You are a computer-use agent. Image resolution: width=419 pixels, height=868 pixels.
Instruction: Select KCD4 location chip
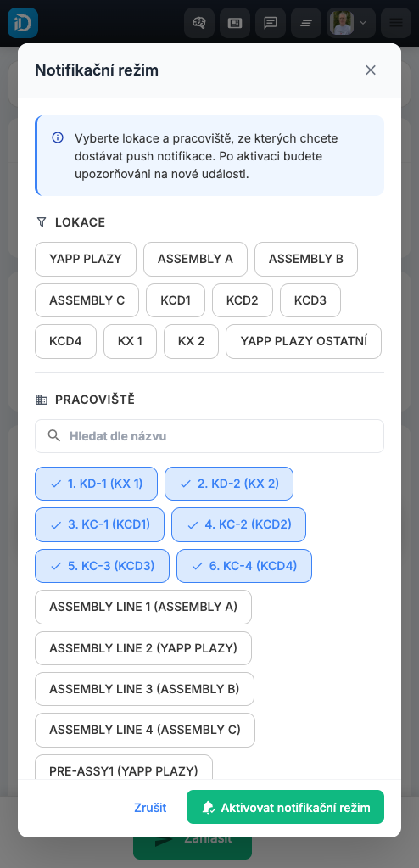65,341
